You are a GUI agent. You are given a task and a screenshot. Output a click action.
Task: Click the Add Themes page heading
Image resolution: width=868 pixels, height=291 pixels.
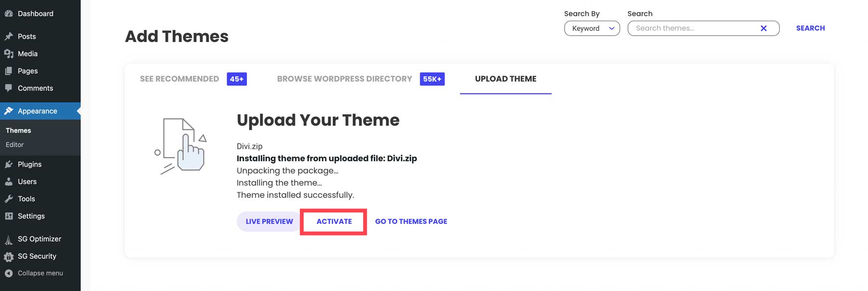tap(176, 37)
